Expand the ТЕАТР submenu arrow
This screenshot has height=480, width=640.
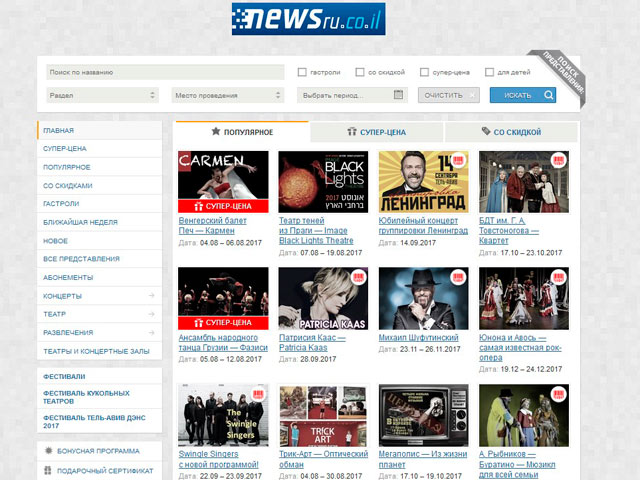pyautogui.click(x=151, y=314)
